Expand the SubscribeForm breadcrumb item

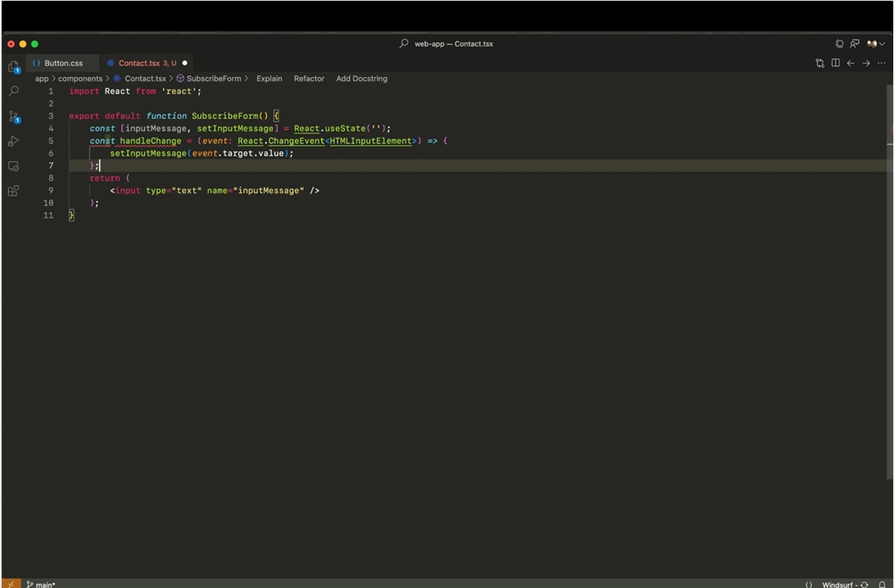pos(209,79)
